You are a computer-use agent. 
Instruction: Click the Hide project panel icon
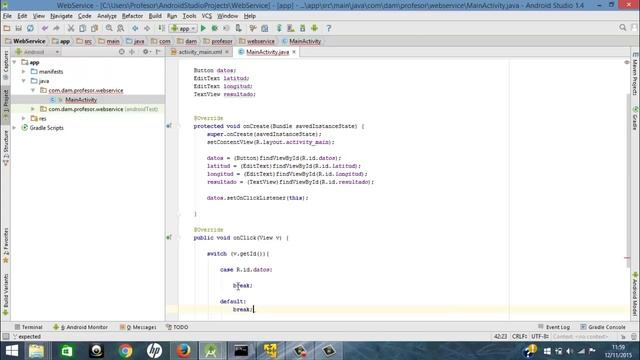point(158,52)
